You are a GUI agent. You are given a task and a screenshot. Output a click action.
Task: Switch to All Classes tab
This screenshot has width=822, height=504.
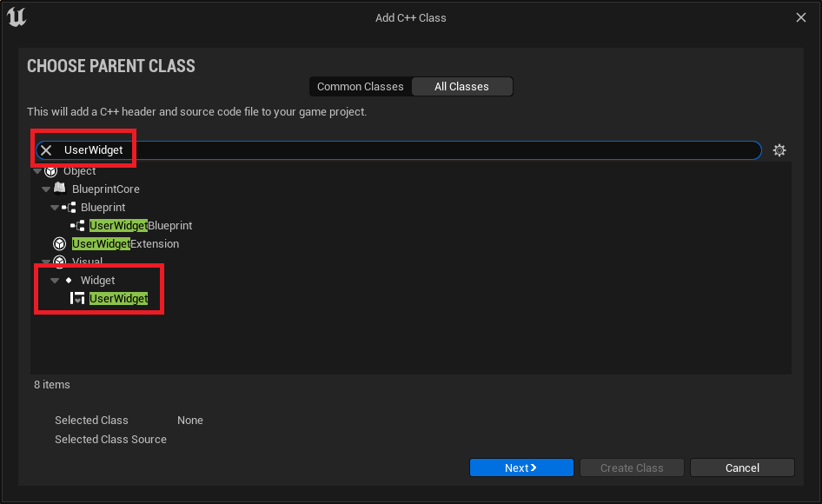coord(462,87)
